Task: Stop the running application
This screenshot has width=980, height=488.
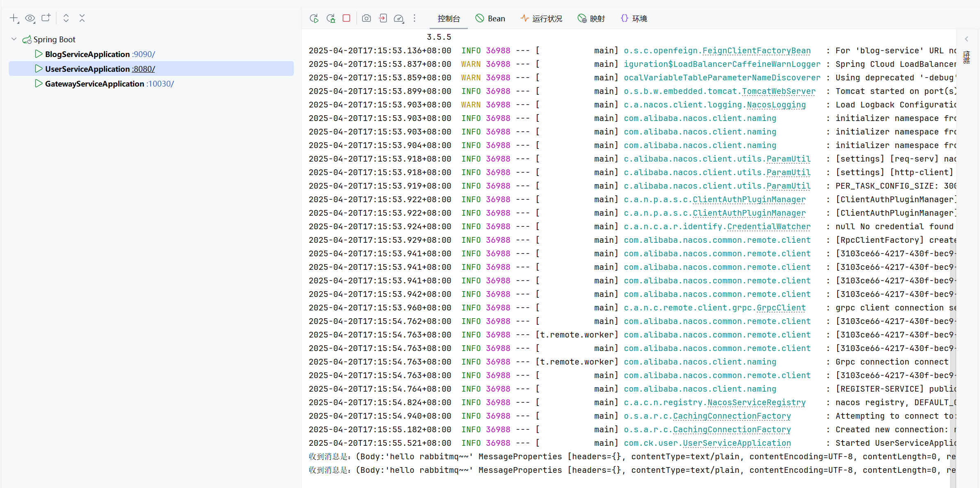Action: pyautogui.click(x=346, y=18)
